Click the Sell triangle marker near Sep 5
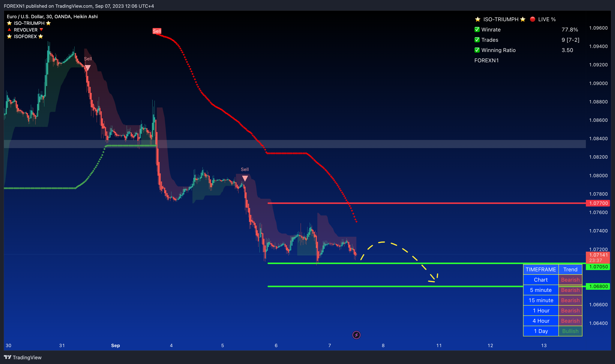Image resolution: width=615 pixels, height=364 pixels. point(245,178)
